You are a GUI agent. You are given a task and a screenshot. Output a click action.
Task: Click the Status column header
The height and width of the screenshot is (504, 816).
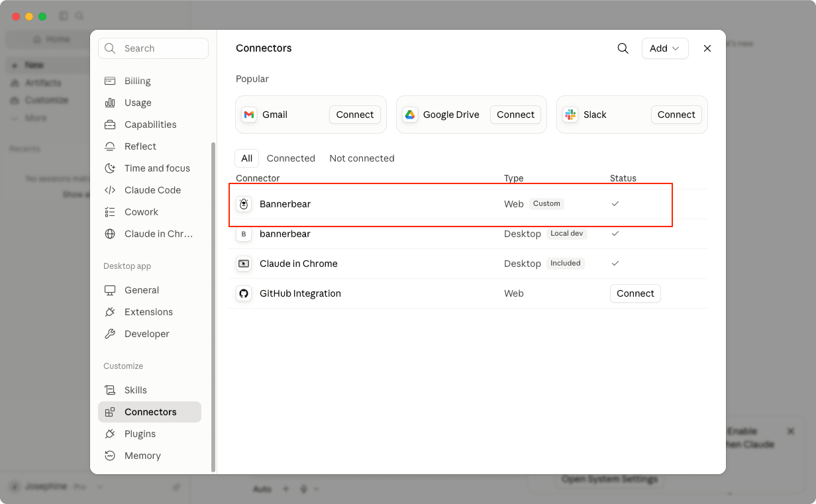623,178
